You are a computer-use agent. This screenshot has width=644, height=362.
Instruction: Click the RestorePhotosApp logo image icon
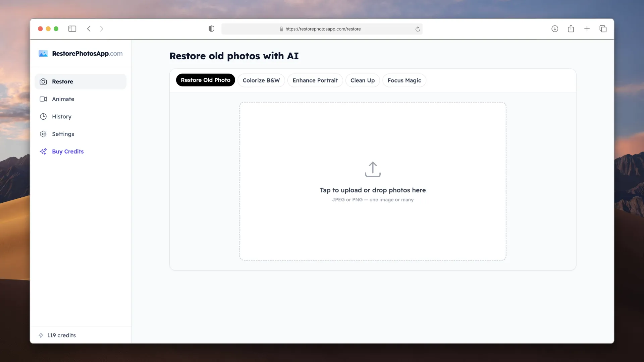(x=43, y=53)
